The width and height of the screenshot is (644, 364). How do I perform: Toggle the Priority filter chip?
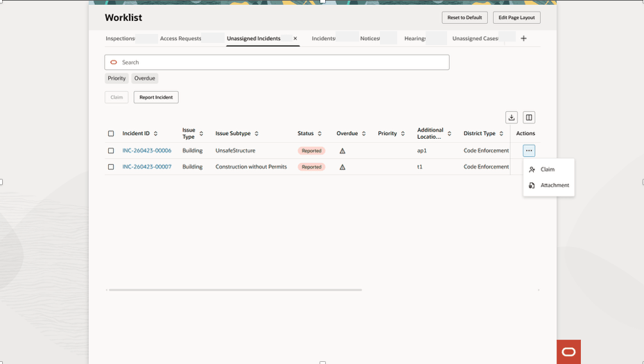[116, 78]
